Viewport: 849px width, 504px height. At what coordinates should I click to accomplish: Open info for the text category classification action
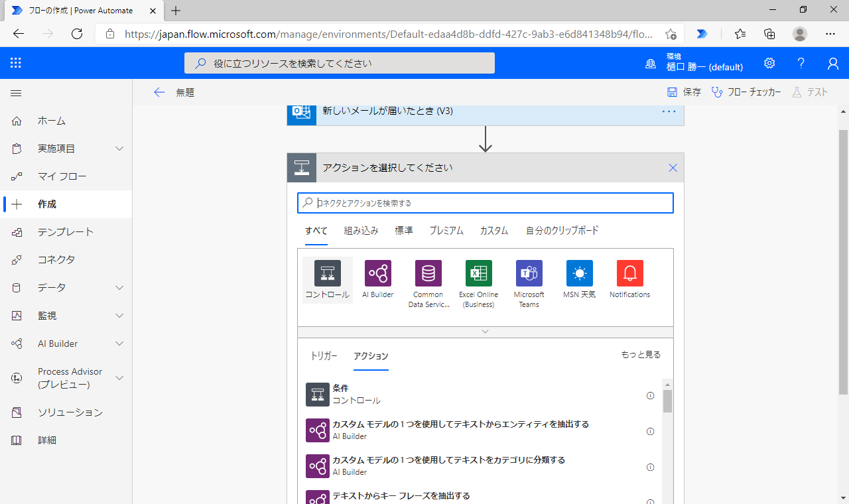tap(651, 467)
